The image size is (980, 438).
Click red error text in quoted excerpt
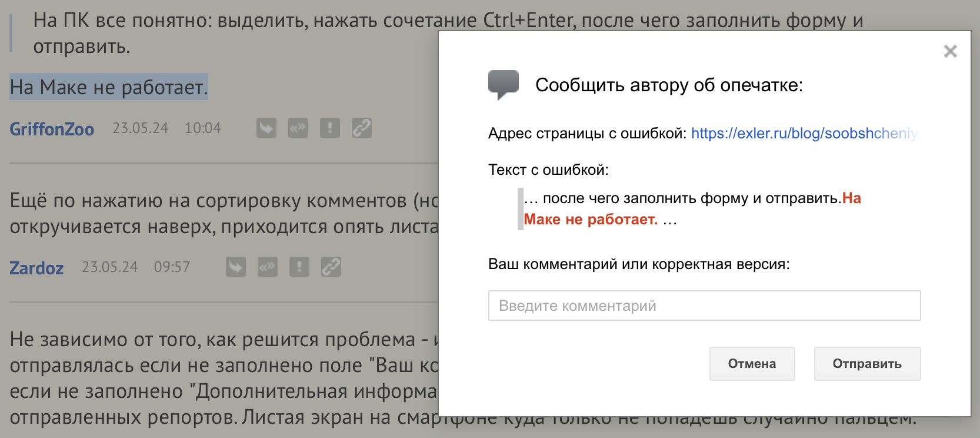(590, 219)
